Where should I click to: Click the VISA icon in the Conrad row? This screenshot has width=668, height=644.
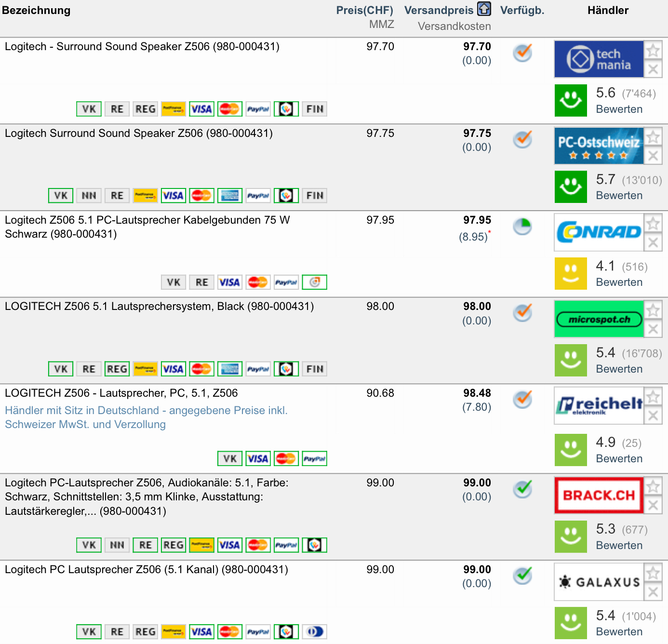(229, 282)
